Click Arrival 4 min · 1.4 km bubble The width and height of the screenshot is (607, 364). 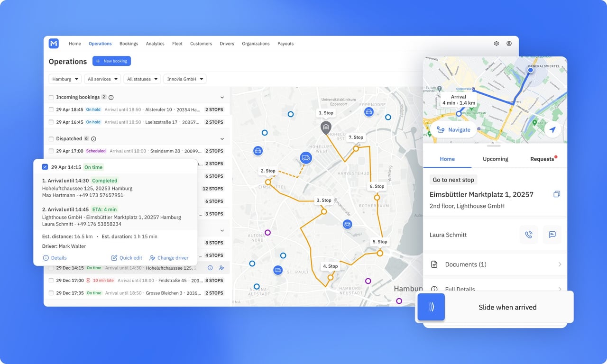click(x=459, y=100)
